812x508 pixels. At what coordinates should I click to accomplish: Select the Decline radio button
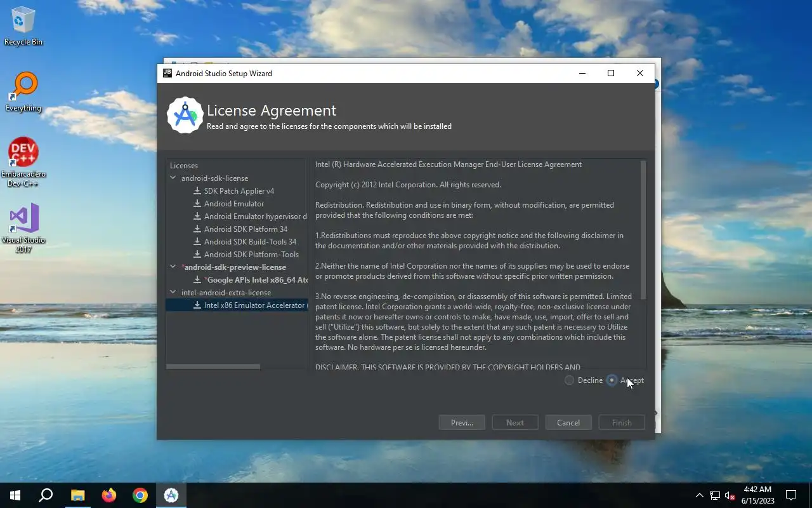569,380
